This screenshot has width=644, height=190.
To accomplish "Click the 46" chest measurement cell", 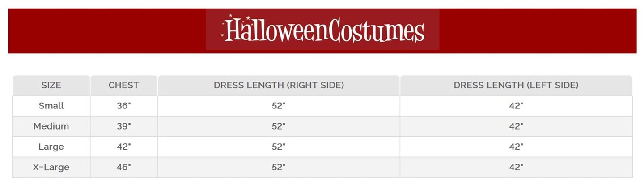I will pyautogui.click(x=123, y=168).
